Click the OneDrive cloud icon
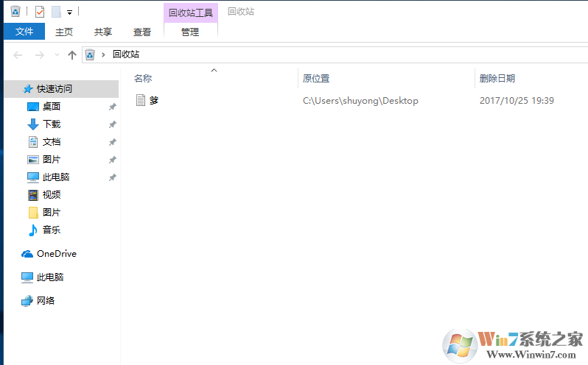 pyautogui.click(x=27, y=254)
